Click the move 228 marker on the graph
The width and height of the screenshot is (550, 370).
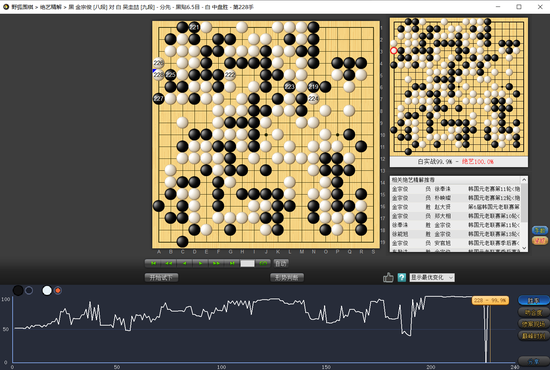490,301
